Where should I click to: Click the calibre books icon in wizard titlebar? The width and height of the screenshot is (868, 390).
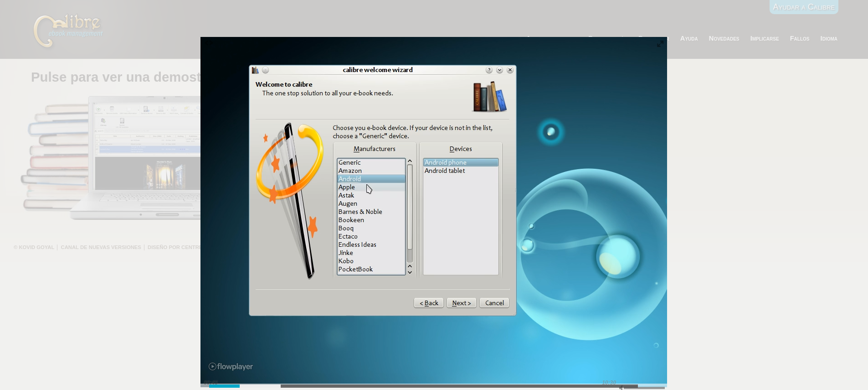[255, 70]
